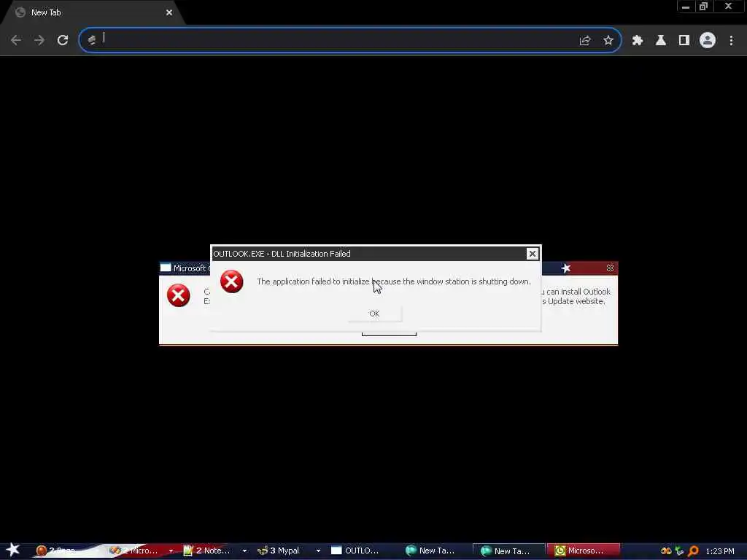Close the OUTLOOK.EXE error dialog
The height and width of the screenshot is (560, 747).
532,254
